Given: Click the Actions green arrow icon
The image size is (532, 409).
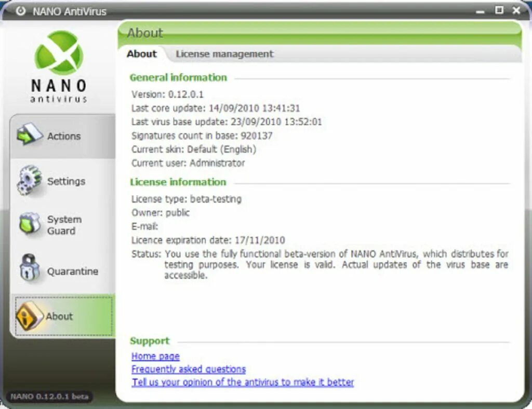Looking at the screenshot, I should 30,134.
